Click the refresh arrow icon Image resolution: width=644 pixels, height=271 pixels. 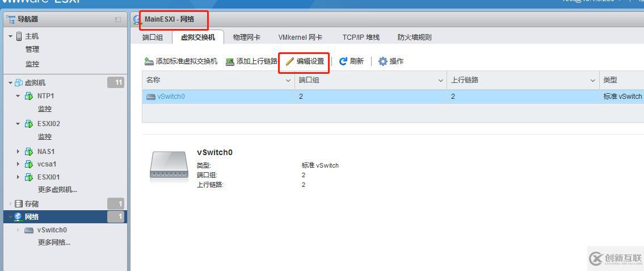click(343, 61)
